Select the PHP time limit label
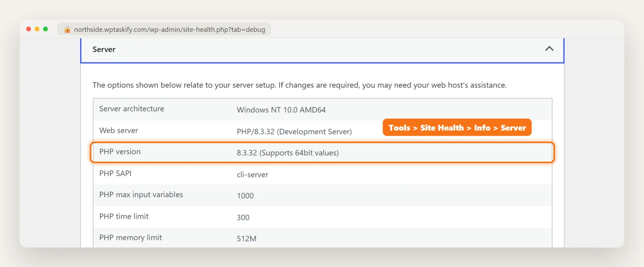Screen dimensions: 644x267 coord(124,216)
